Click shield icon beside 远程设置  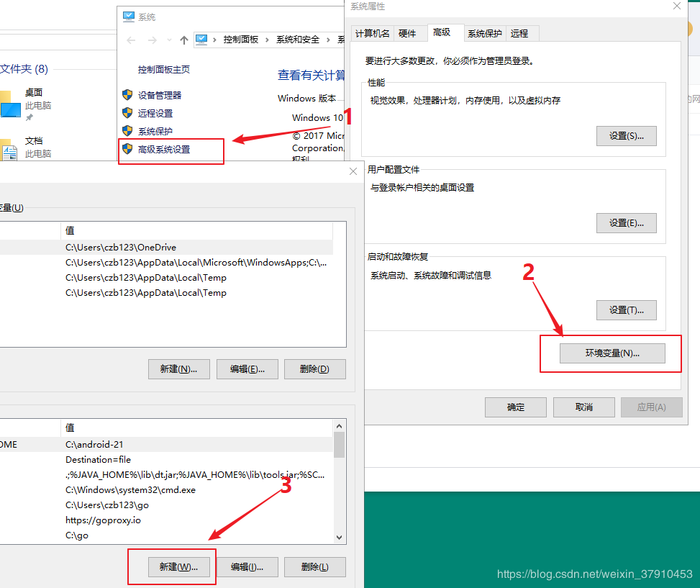127,112
